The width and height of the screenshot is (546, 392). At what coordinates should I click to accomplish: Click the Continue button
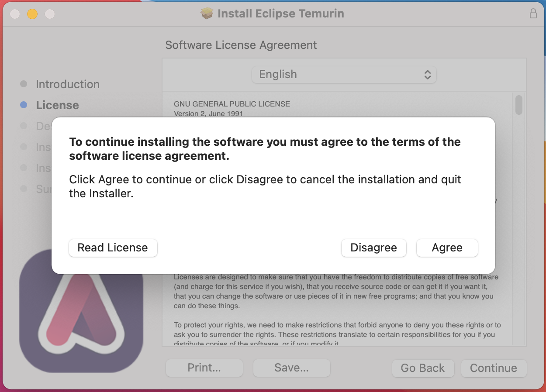[x=494, y=368]
